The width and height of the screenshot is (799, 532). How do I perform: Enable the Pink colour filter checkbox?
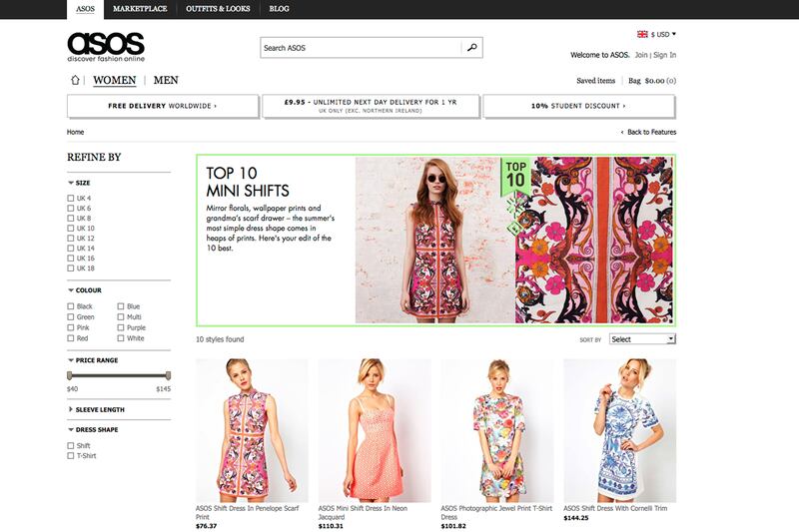pyautogui.click(x=70, y=327)
